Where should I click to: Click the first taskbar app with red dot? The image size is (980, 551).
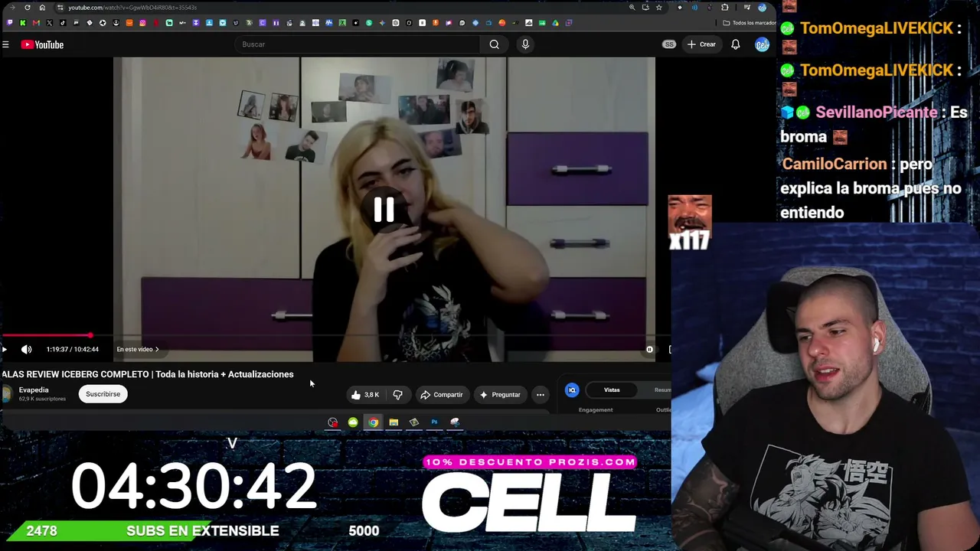point(332,422)
